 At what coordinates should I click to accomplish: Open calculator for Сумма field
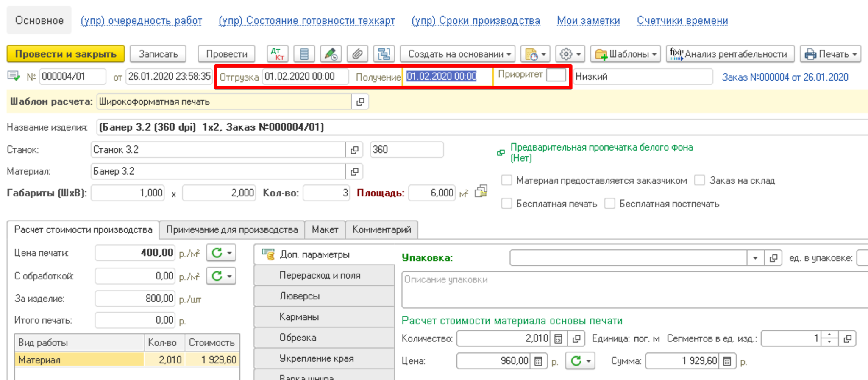[x=727, y=361]
